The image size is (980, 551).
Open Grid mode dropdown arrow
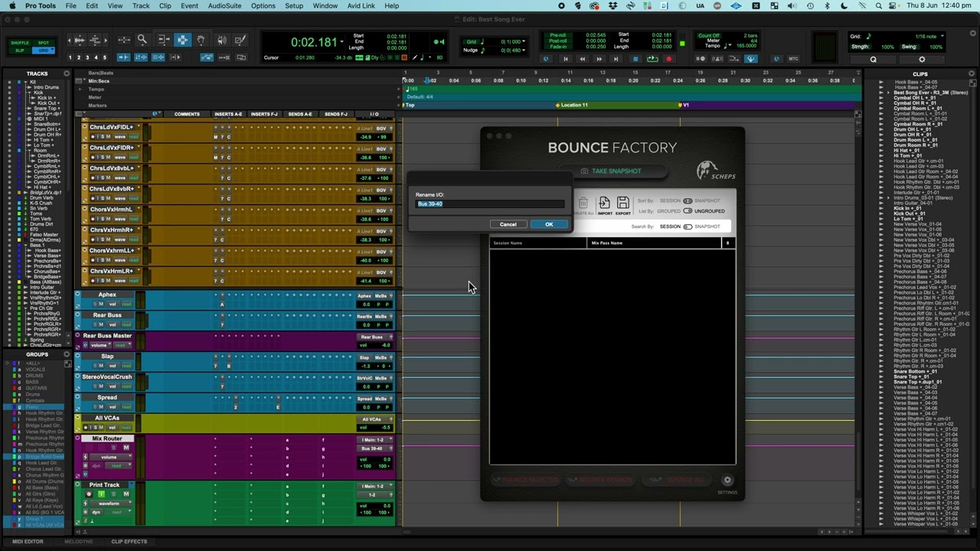pyautogui.click(x=52, y=49)
